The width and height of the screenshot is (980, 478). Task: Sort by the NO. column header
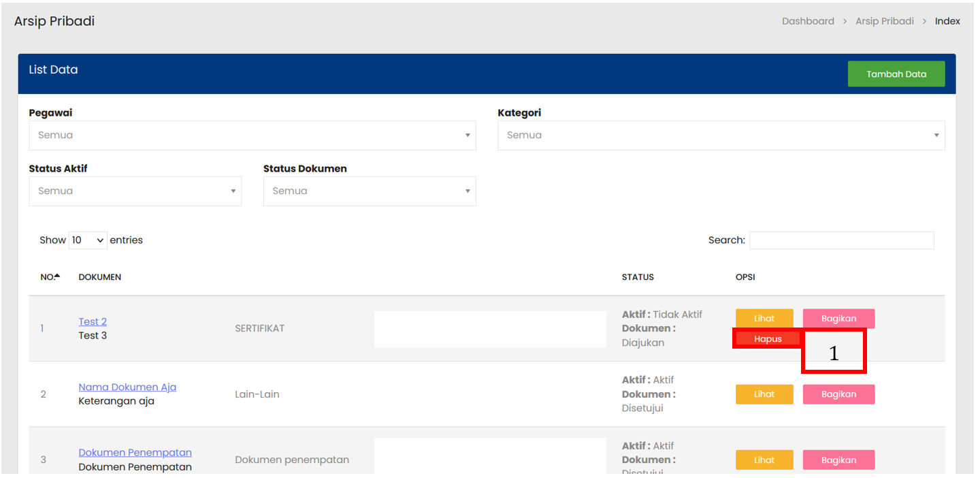coord(50,277)
